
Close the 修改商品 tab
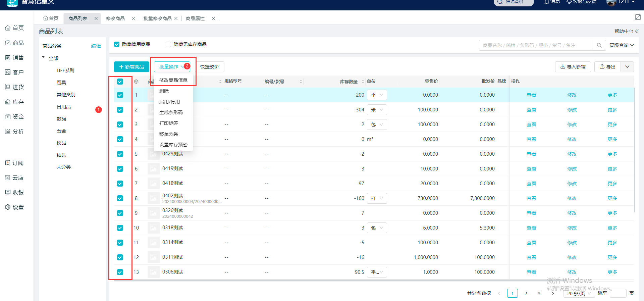pos(133,18)
